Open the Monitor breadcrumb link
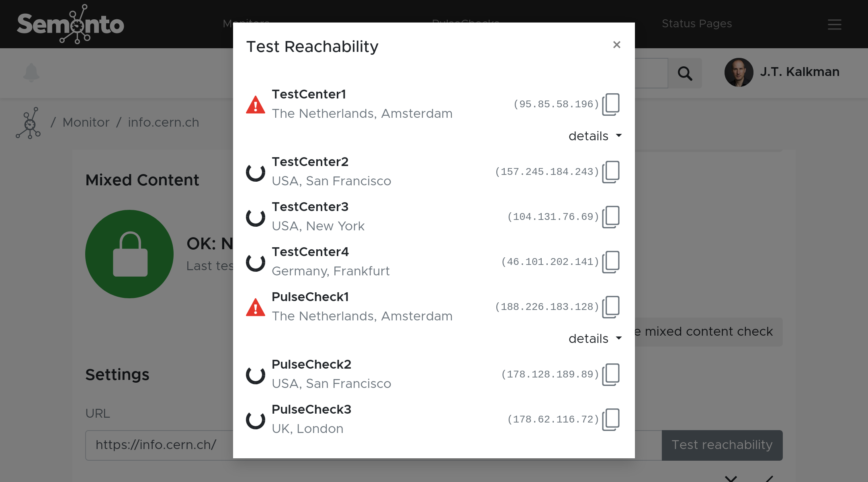 coord(86,122)
